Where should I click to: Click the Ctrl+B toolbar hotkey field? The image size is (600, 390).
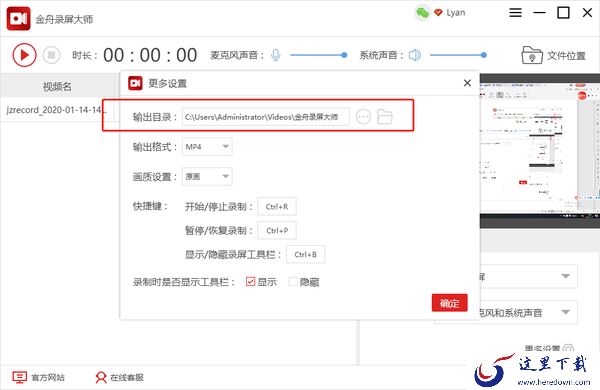coord(305,255)
